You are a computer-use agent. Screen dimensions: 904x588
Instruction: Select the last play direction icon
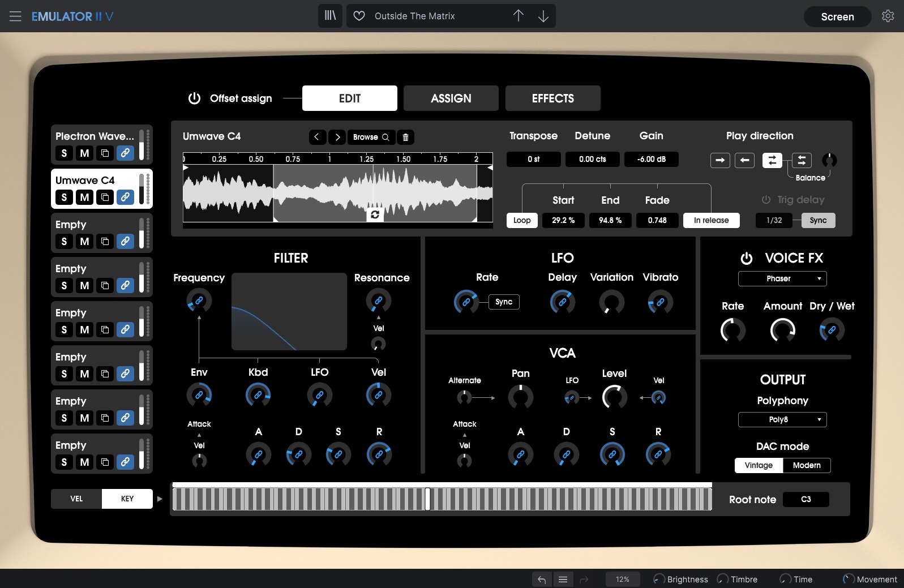[802, 160]
